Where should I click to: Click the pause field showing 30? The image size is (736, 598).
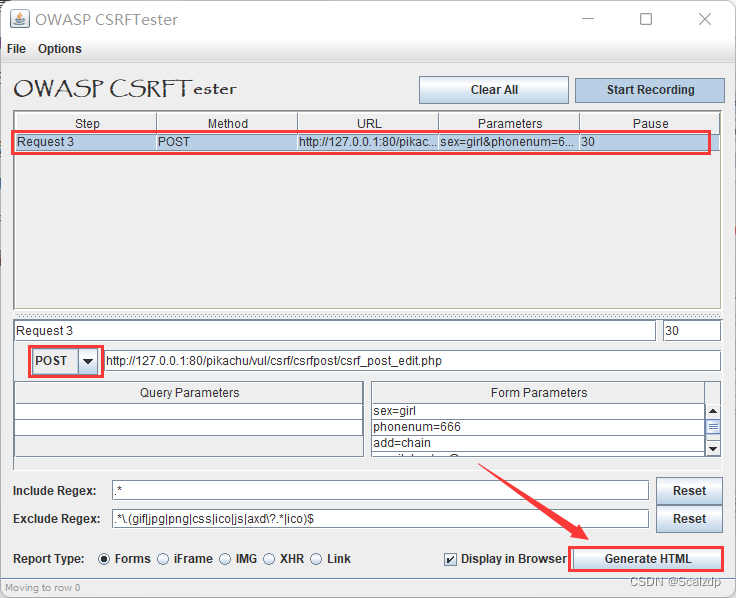pos(691,331)
